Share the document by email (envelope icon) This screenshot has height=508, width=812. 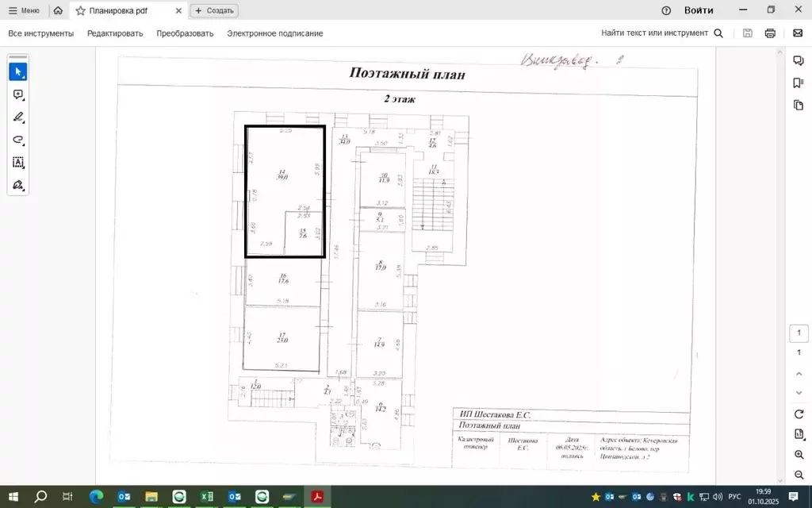[x=798, y=33]
